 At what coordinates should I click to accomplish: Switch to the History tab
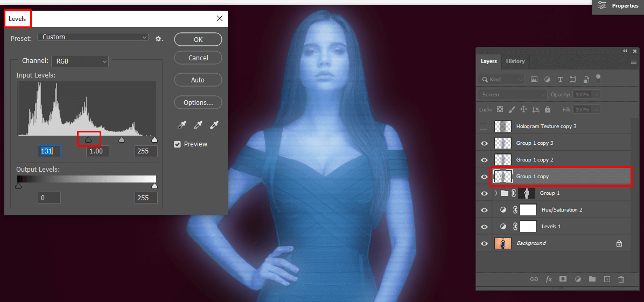click(x=515, y=61)
